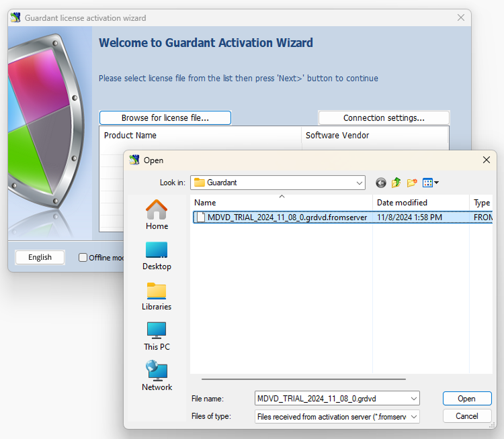Screen dimensions: 504x439
Task: Create new folder icon in Open dialog
Action: point(412,183)
